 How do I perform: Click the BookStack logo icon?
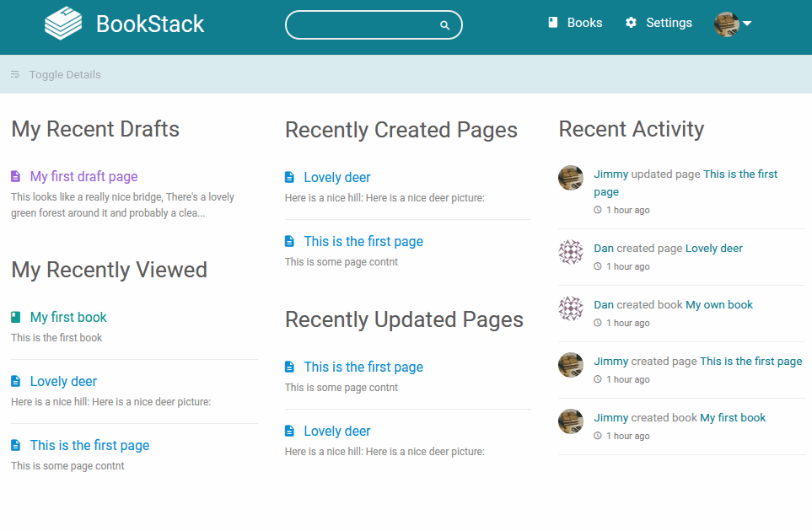(63, 24)
